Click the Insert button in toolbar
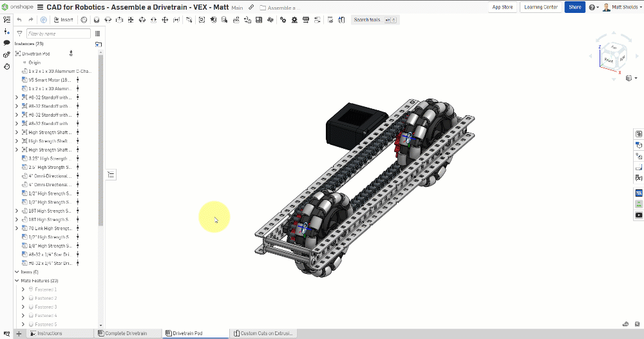The width and height of the screenshot is (644, 339). [x=63, y=20]
